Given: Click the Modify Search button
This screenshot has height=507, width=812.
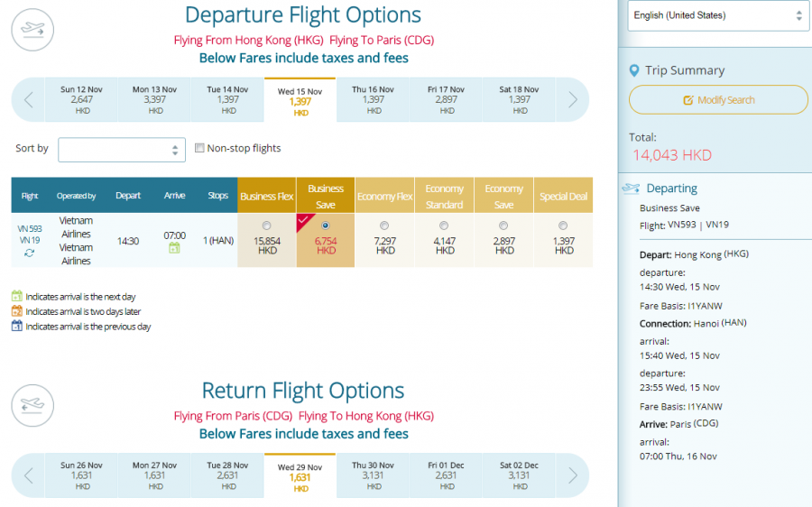Looking at the screenshot, I should click(x=718, y=100).
